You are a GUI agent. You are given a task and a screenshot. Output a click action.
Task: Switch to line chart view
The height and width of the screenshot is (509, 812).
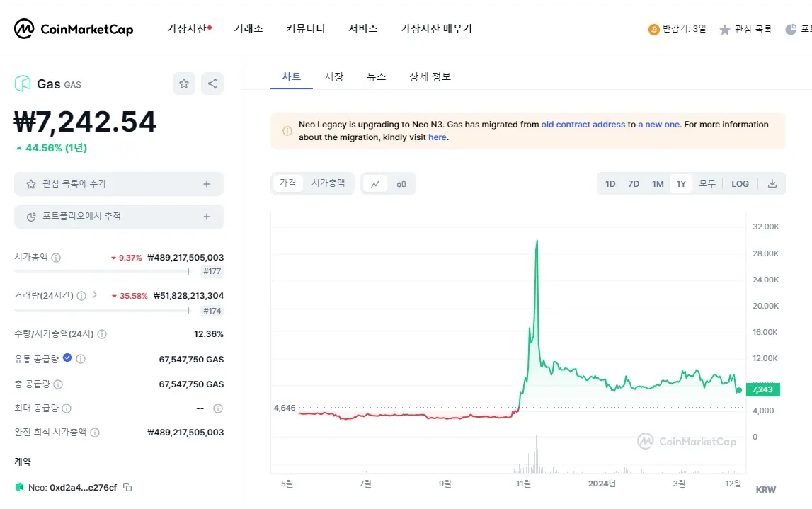pos(375,184)
